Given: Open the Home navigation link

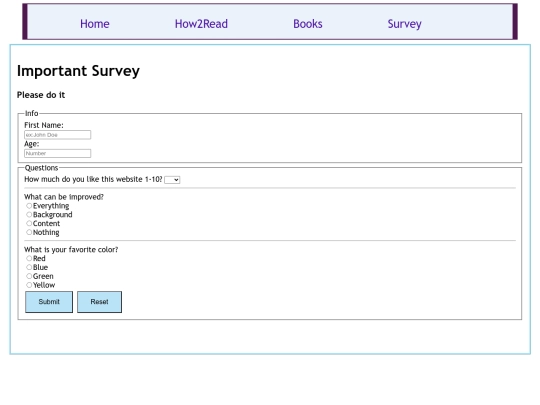Looking at the screenshot, I should [95, 24].
